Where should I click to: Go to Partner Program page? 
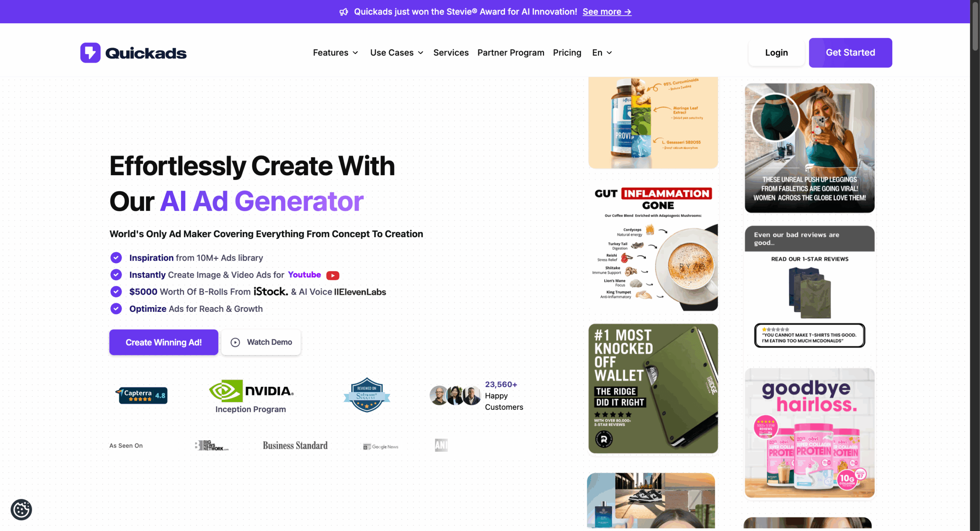click(x=511, y=53)
